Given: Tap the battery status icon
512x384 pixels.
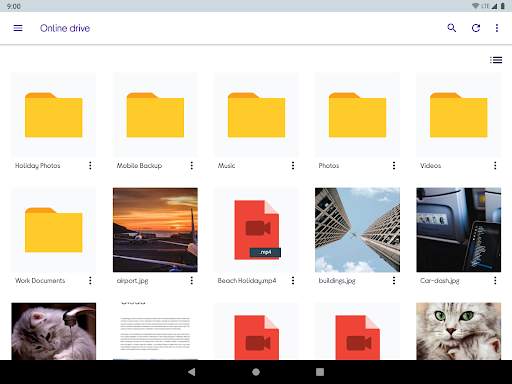Looking at the screenshot, I should [503, 6].
